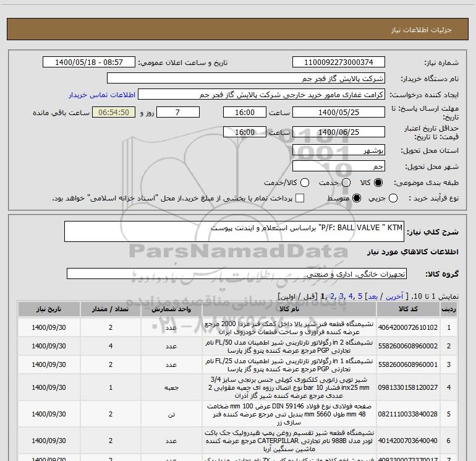Click the ردیف column header
The width and height of the screenshot is (476, 461).
click(x=449, y=309)
